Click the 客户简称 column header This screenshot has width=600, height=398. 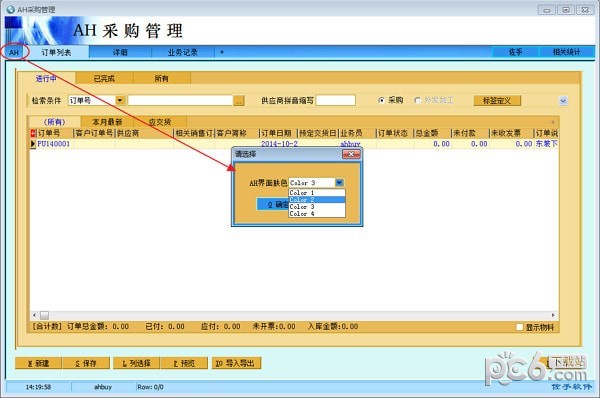[x=237, y=133]
